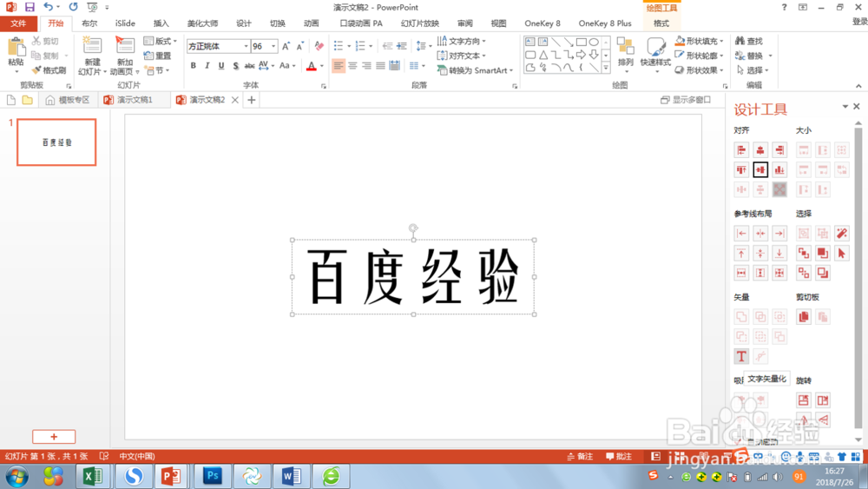Click Notes (备注) in status bar
This screenshot has height=489, width=868.
pyautogui.click(x=580, y=456)
